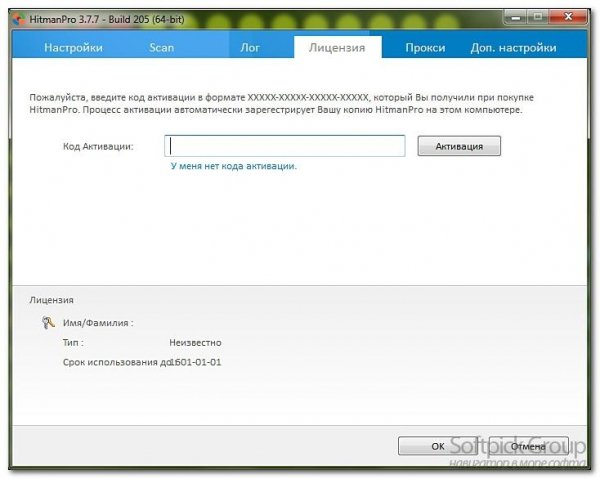Click the 'Срок использования до' label
This screenshot has height=479, width=600.
pyautogui.click(x=116, y=362)
